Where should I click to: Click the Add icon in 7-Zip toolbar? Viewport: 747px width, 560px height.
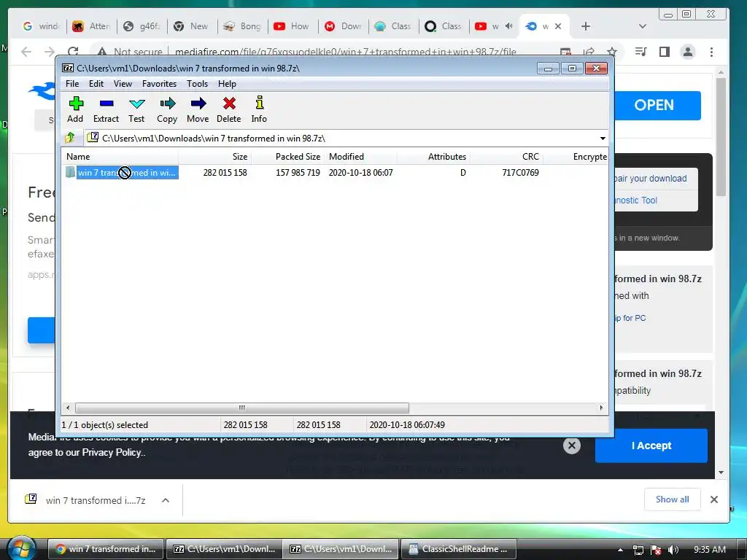click(x=75, y=110)
